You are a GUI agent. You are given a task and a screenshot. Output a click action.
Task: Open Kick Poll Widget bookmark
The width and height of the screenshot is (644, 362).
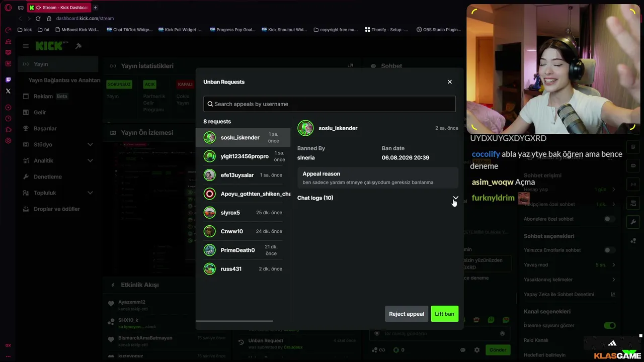180,30
